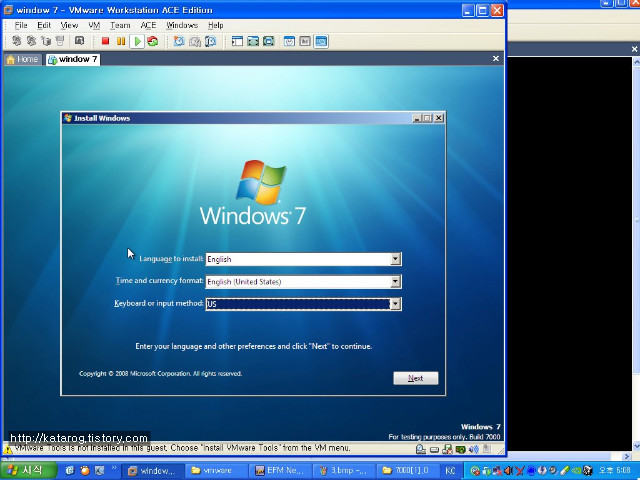Open the Snapshot Manager icon
640x480 pixels.
(x=211, y=41)
